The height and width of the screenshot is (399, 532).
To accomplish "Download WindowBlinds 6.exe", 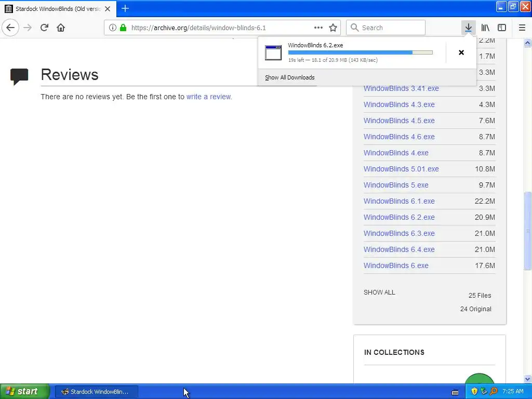I will (x=396, y=265).
